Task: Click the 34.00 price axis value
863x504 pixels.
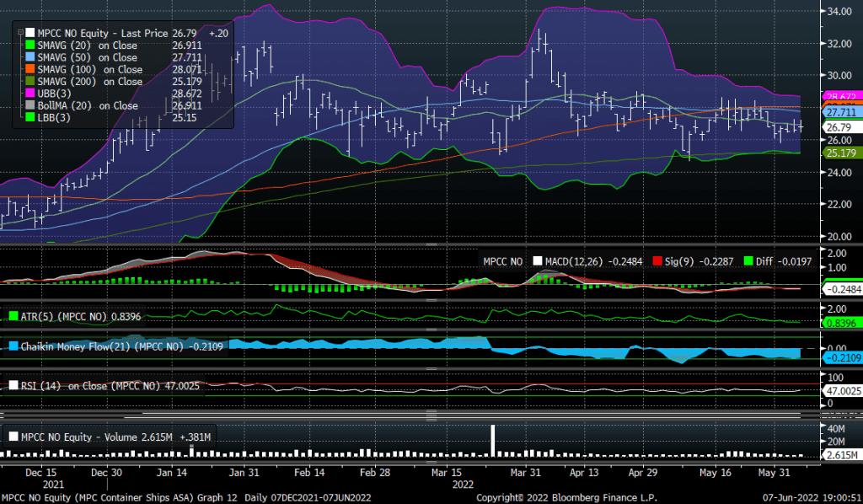Action: click(840, 11)
